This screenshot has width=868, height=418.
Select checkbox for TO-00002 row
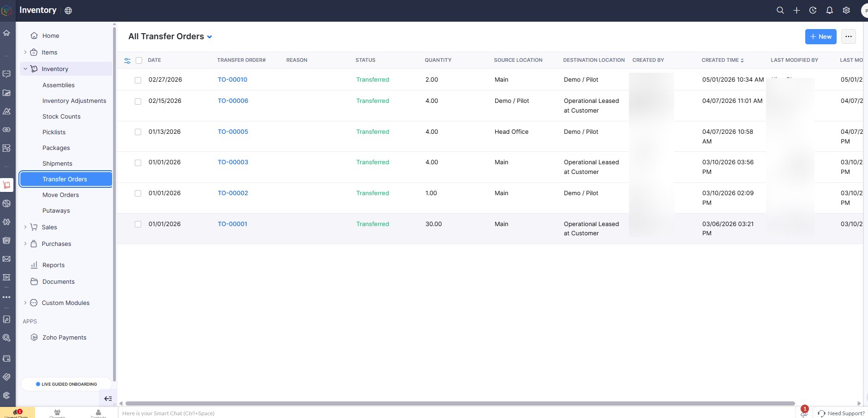click(138, 193)
